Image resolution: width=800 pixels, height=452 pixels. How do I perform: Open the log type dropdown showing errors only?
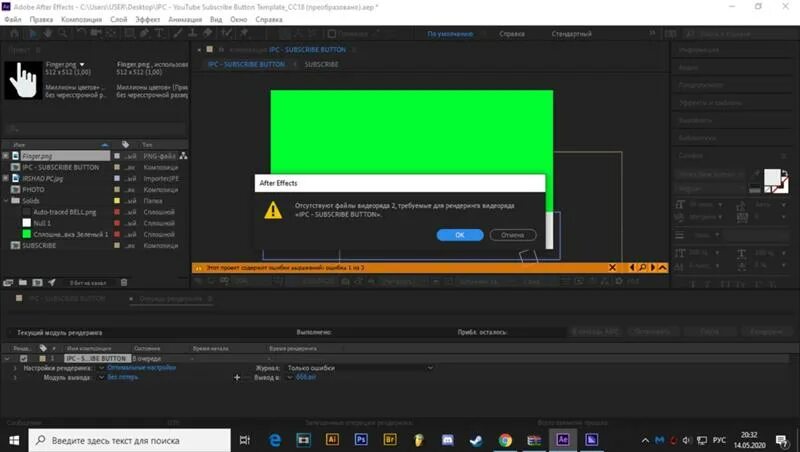pyautogui.click(x=359, y=368)
